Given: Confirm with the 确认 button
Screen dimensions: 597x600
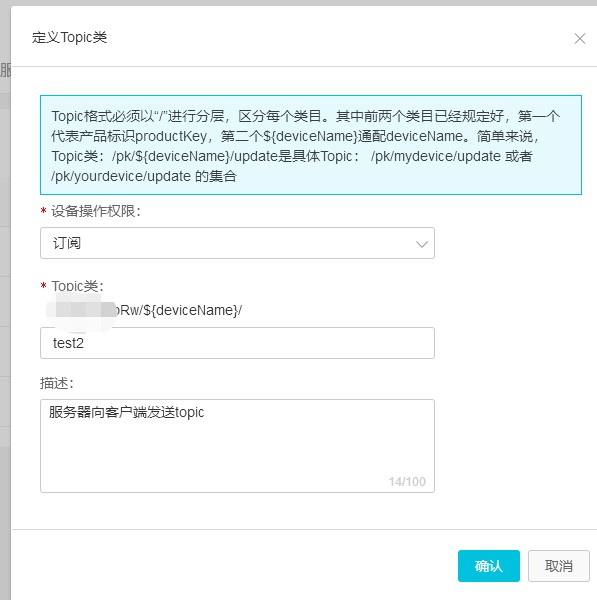Looking at the screenshot, I should point(489,566).
